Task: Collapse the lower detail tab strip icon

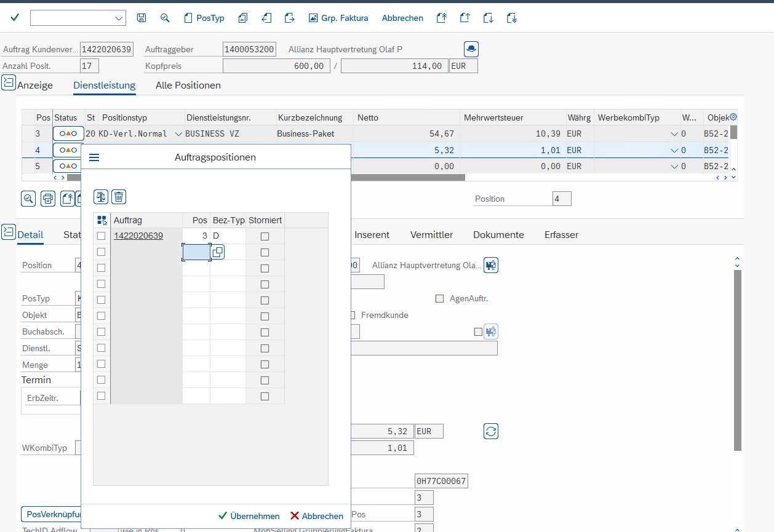Action: point(9,232)
